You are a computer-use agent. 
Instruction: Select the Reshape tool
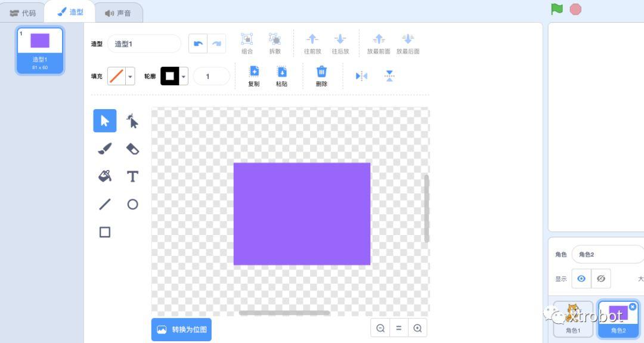(132, 121)
